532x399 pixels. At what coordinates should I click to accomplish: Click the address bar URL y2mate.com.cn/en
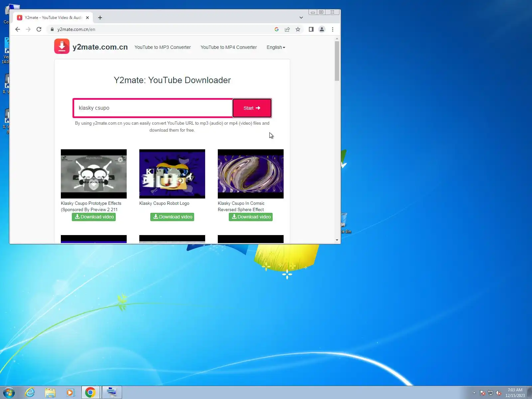[76, 29]
